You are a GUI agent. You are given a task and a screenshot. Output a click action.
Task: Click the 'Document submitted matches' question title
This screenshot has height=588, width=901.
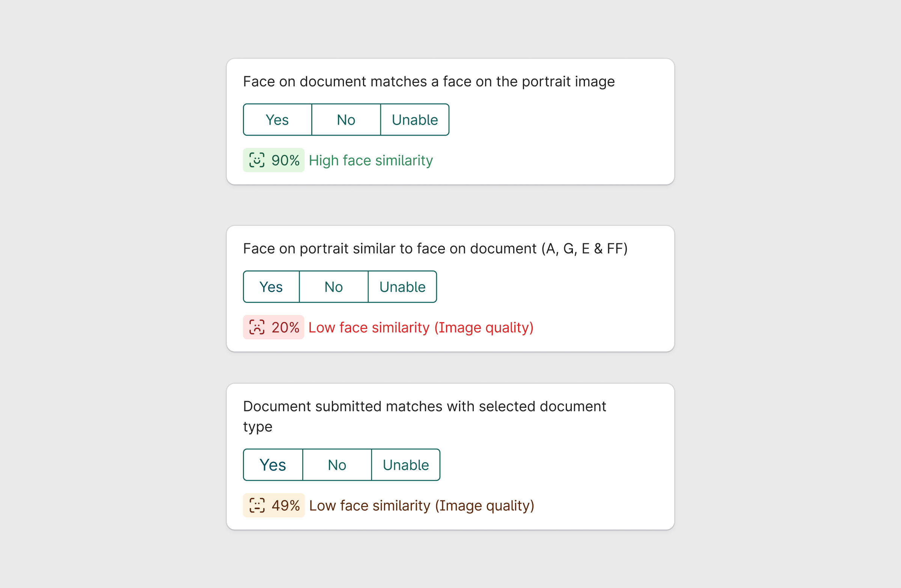(x=424, y=406)
